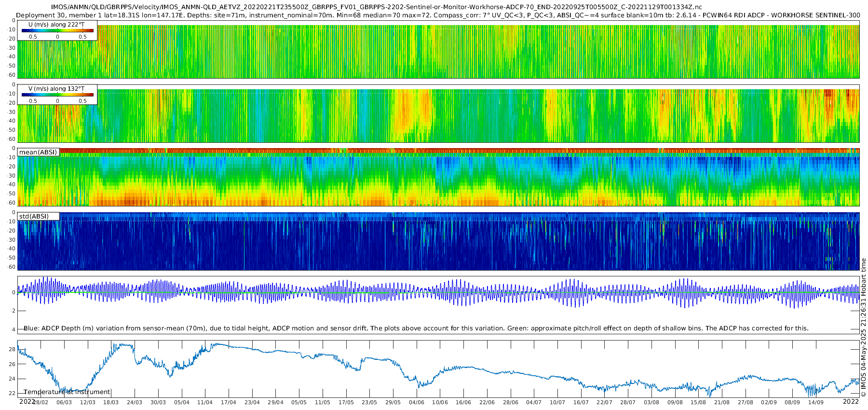Click the 'V (m/s) along 132°T' legend title
The width and height of the screenshot is (868, 410).
click(x=56, y=89)
